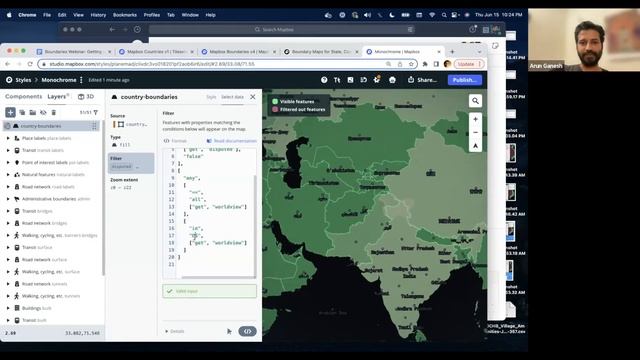640x360 pixels.
Task: Duplicate selected layer icon in layers toolbar
Action: coord(22,112)
